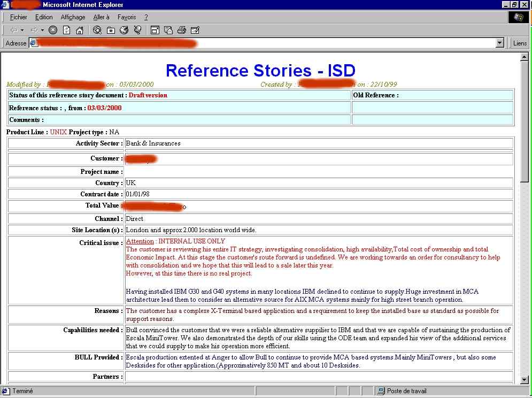
Task: Click the red Draft version status text
Action: (148, 95)
